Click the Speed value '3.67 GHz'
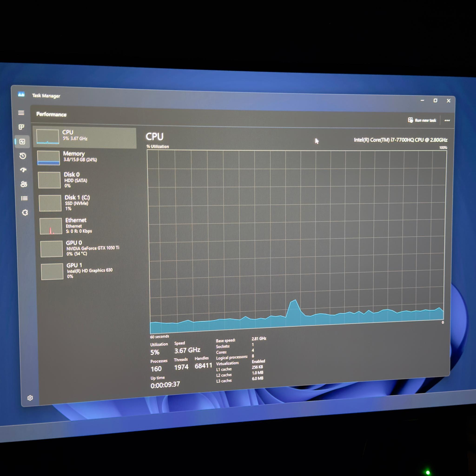Viewport: 476px width, 476px height. pos(187,350)
